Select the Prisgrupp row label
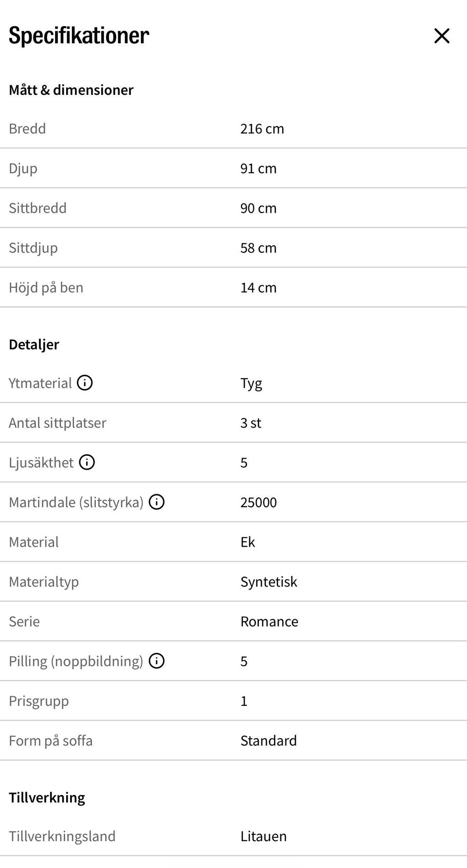Viewport: 467px width, 868px height. coord(39,701)
